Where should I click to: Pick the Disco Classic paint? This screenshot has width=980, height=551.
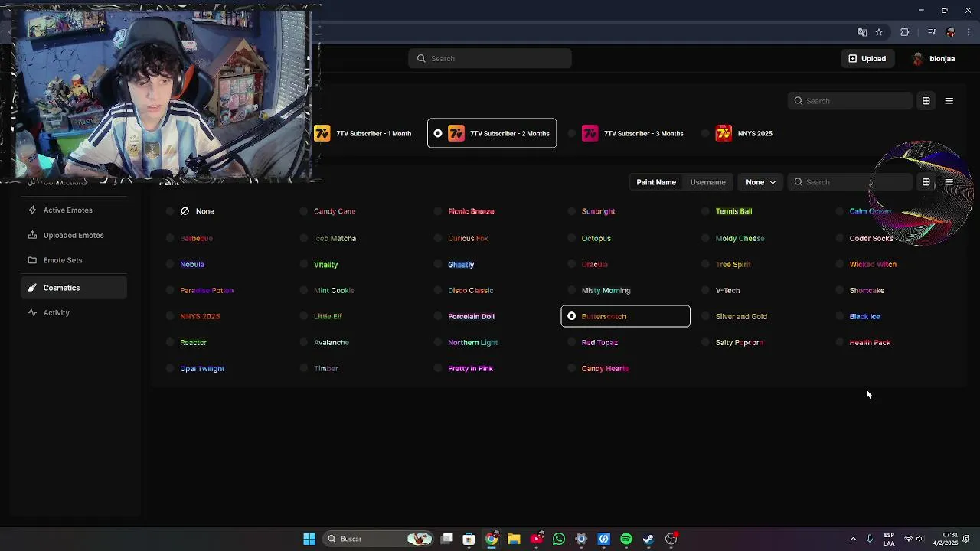tap(470, 290)
